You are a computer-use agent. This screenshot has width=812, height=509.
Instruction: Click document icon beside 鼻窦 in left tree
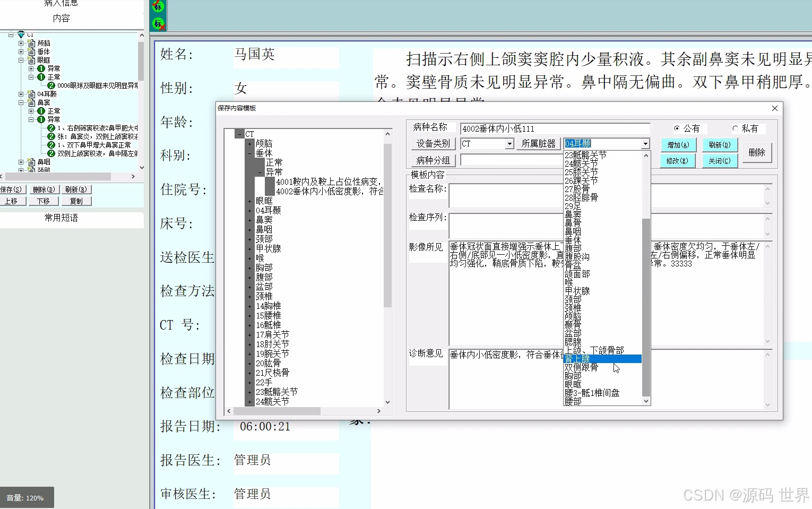(x=32, y=102)
